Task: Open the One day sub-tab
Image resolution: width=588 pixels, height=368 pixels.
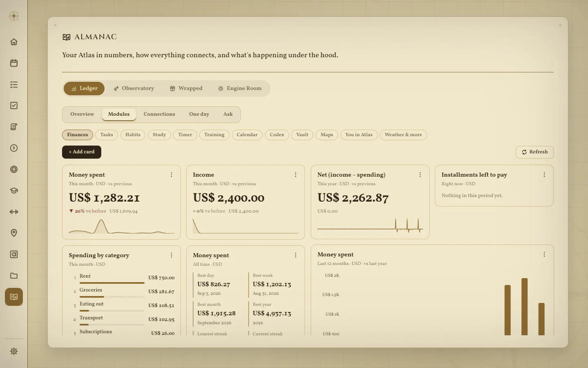Action: tap(199, 114)
